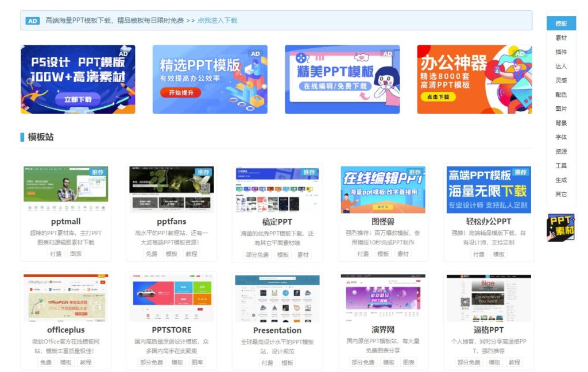Click the '稿定PPT' title link
Viewport: 588px width, 372px height.
point(277,222)
